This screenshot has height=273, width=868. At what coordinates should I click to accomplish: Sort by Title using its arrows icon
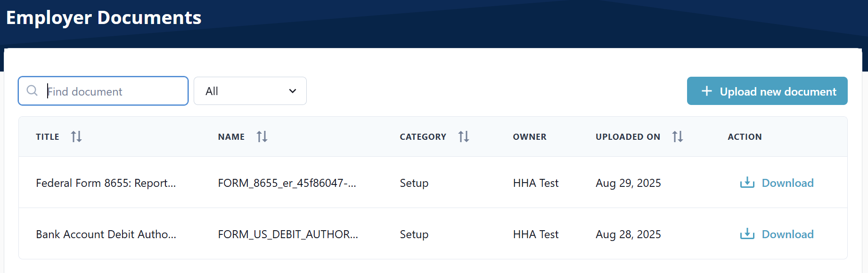tap(76, 136)
